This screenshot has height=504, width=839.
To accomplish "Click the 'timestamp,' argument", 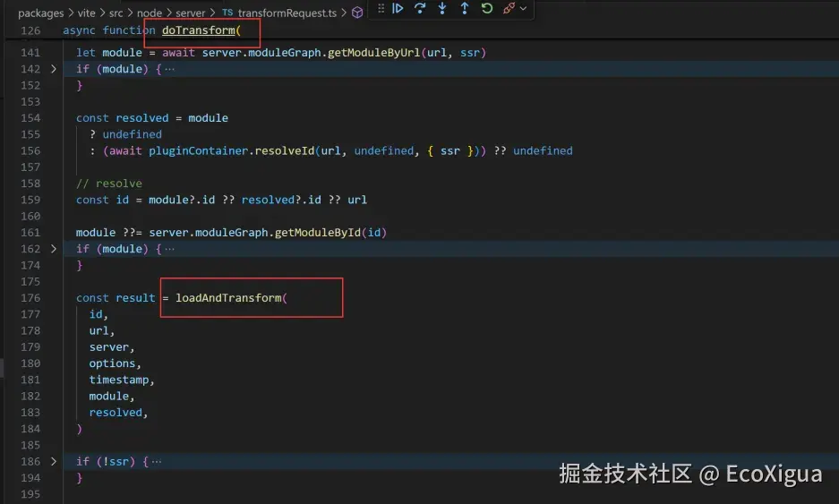I will (122, 380).
